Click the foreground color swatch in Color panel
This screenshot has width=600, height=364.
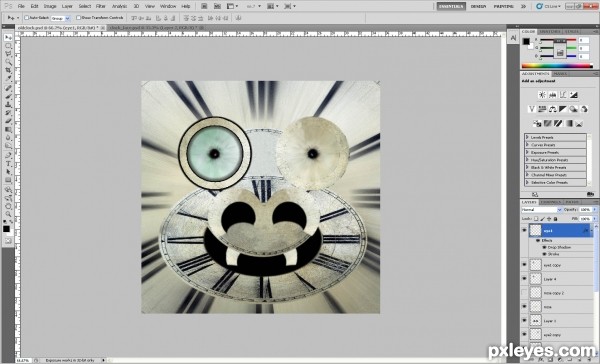tap(527, 41)
